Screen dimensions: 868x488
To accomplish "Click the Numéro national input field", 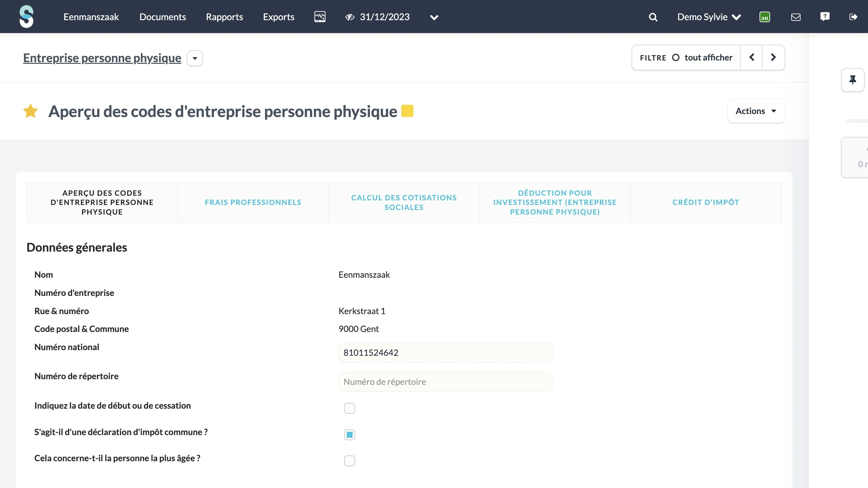I will (x=445, y=353).
